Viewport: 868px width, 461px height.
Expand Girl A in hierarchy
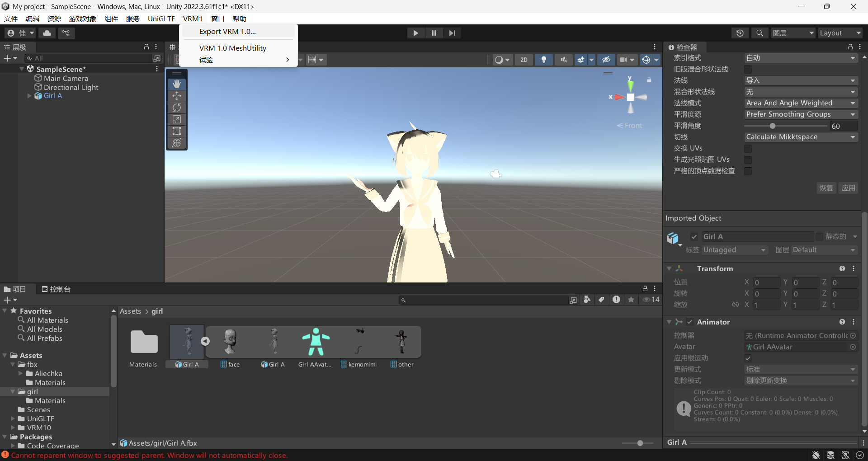pos(29,96)
